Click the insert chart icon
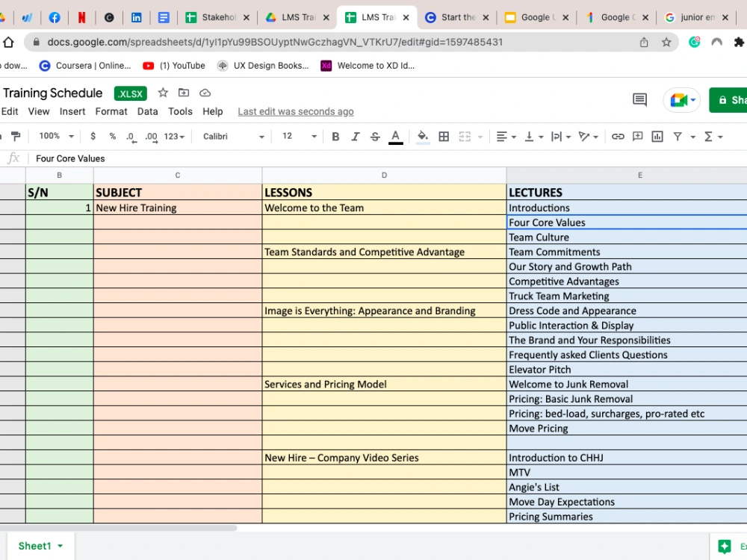 [x=657, y=137]
